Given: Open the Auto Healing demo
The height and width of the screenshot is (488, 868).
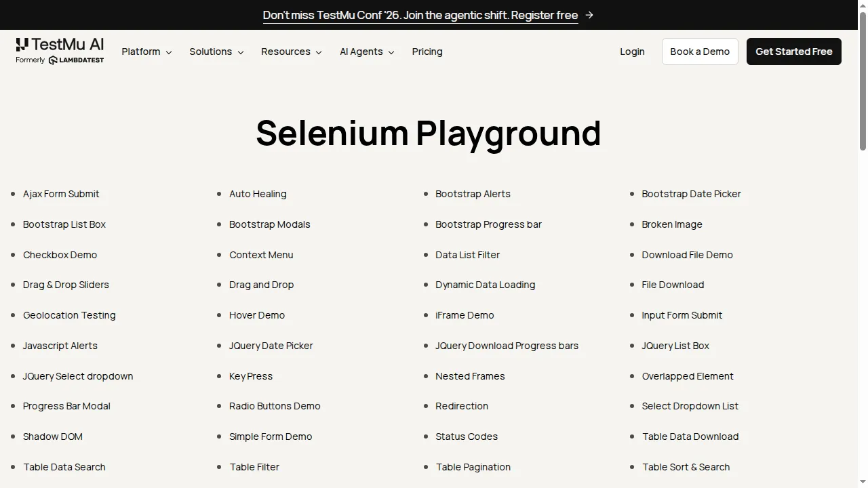Looking at the screenshot, I should point(258,194).
